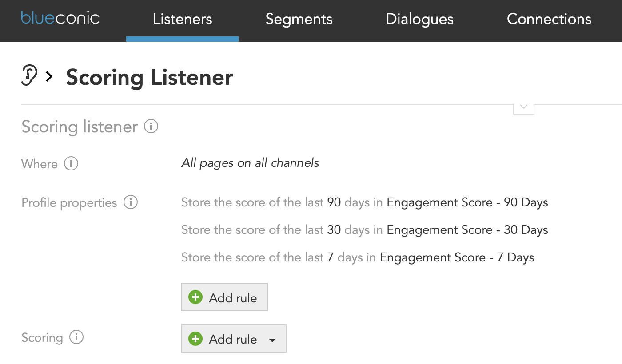This screenshot has width=622, height=364.
Task: Open the Connections tab
Action: (549, 19)
